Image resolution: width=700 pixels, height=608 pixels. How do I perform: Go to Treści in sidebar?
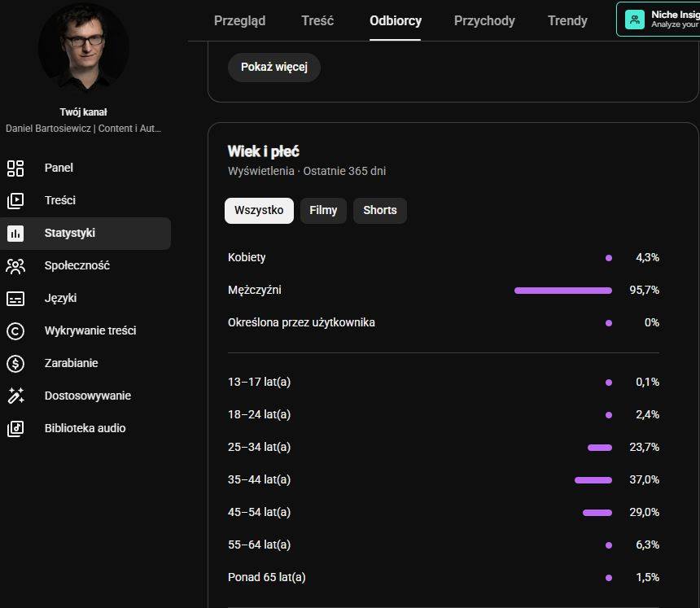pos(59,200)
